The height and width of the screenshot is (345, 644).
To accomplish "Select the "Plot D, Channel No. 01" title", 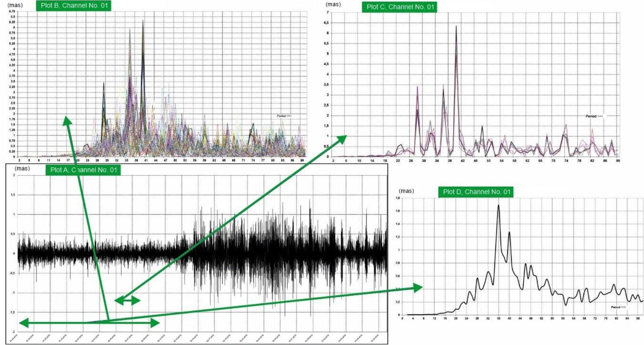I will tap(476, 192).
